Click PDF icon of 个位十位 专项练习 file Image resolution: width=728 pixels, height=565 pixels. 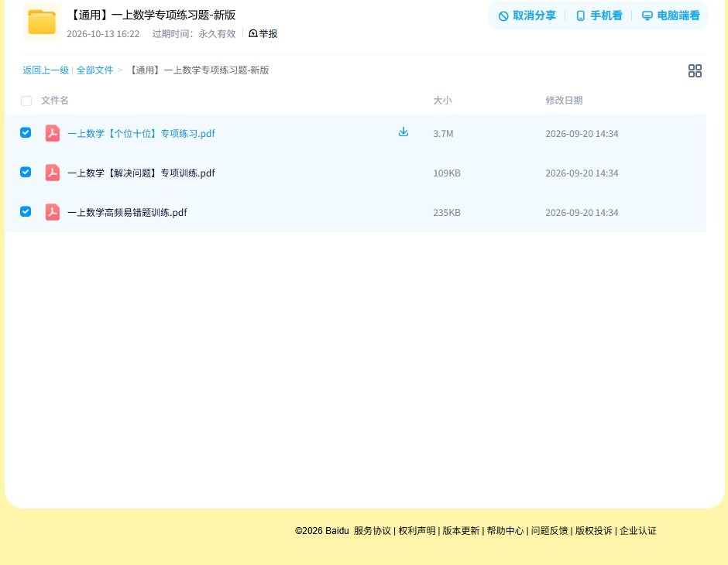[x=53, y=133]
